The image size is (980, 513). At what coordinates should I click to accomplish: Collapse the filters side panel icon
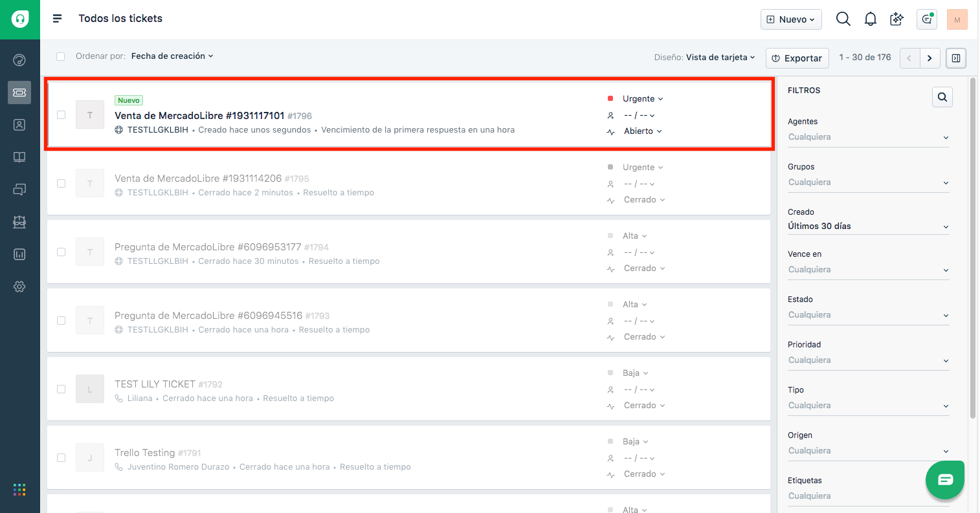point(956,58)
